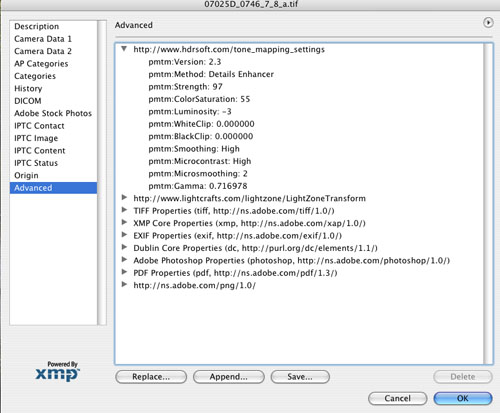Show the History panel
Image resolution: width=500 pixels, height=413 pixels.
(53, 89)
